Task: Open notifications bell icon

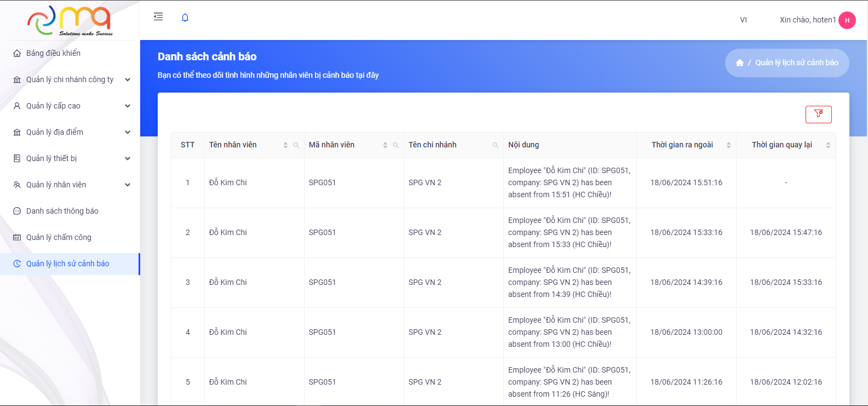Action: pyautogui.click(x=185, y=18)
